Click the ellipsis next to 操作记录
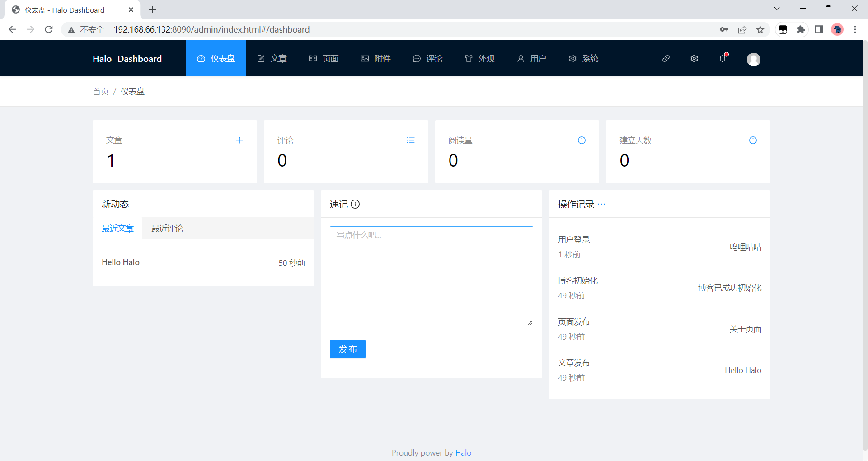 tap(601, 204)
